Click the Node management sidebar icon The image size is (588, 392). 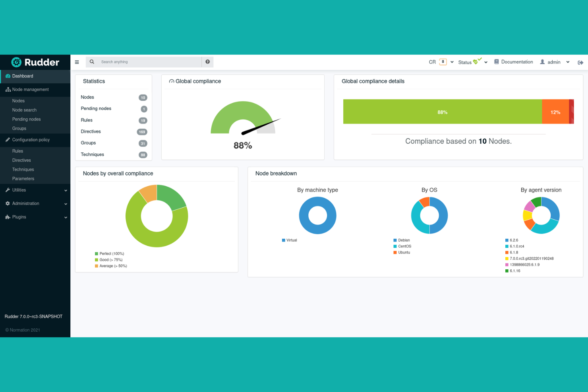[8, 89]
